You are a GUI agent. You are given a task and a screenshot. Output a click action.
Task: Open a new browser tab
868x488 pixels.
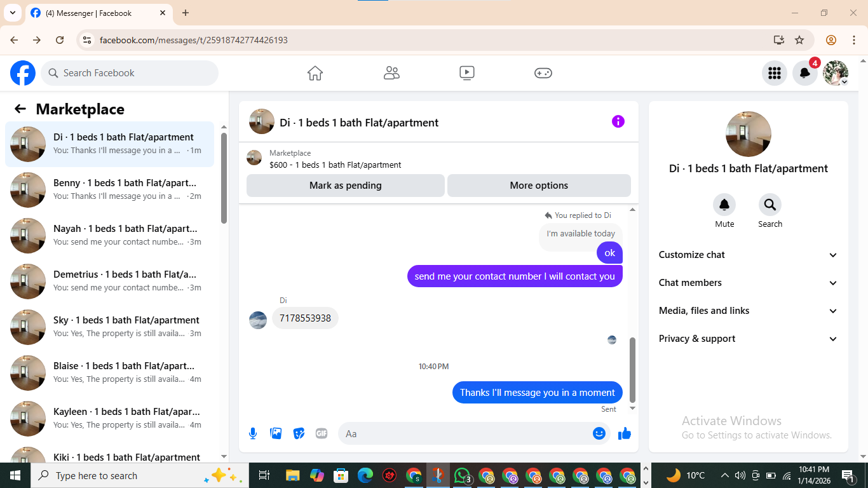[186, 13]
